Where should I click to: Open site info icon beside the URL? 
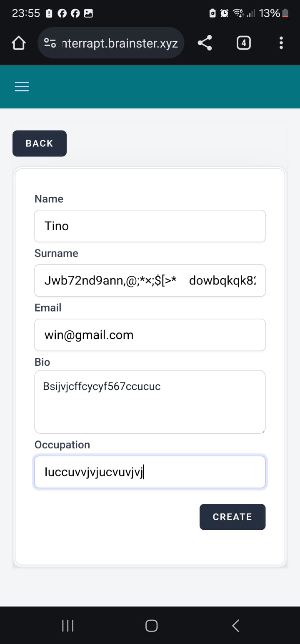coord(50,43)
